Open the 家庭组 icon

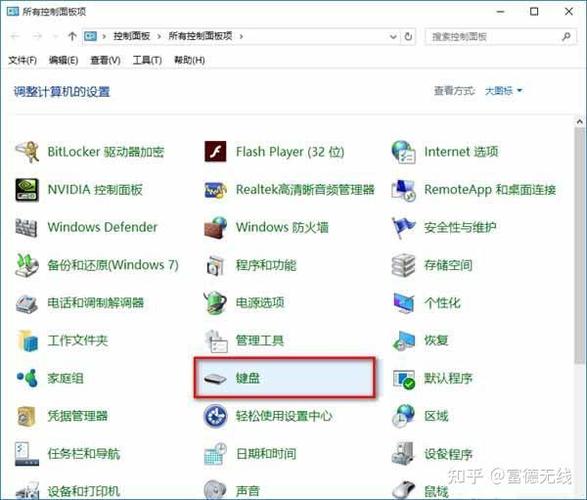(27, 378)
